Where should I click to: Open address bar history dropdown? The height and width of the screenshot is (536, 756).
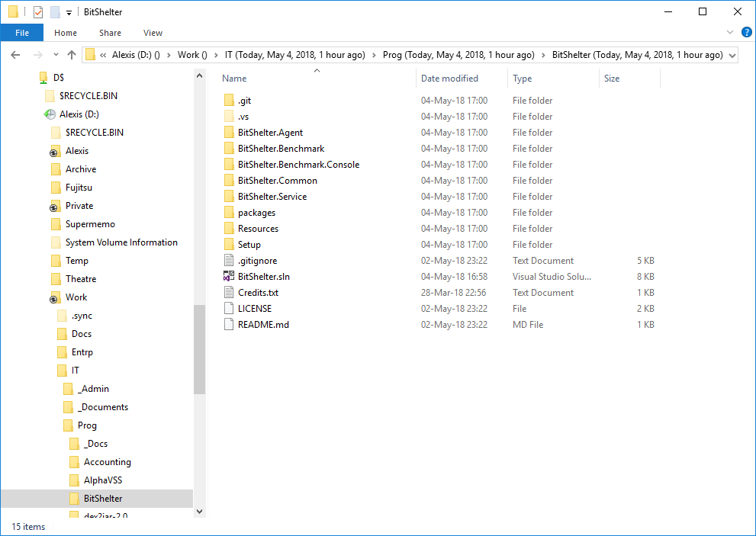coord(732,55)
